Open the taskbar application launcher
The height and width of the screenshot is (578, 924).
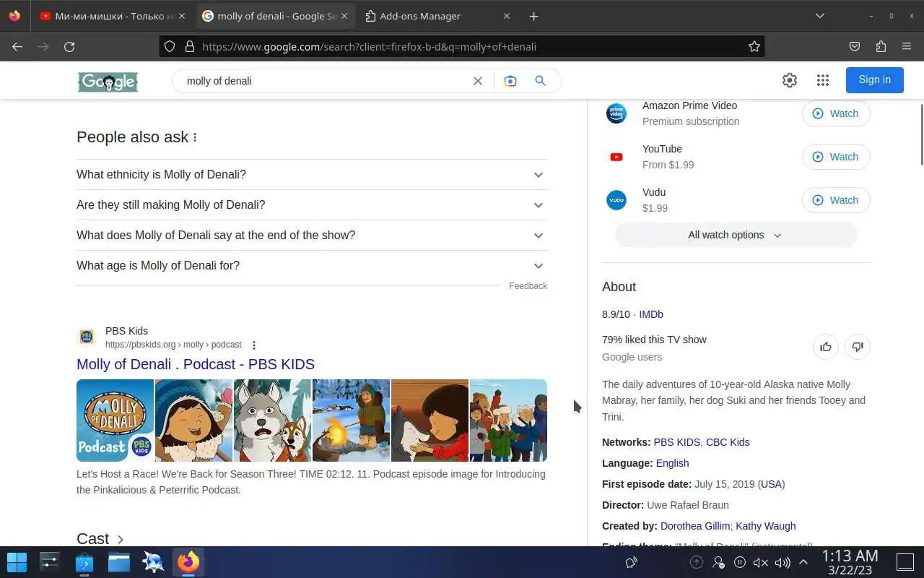click(17, 562)
